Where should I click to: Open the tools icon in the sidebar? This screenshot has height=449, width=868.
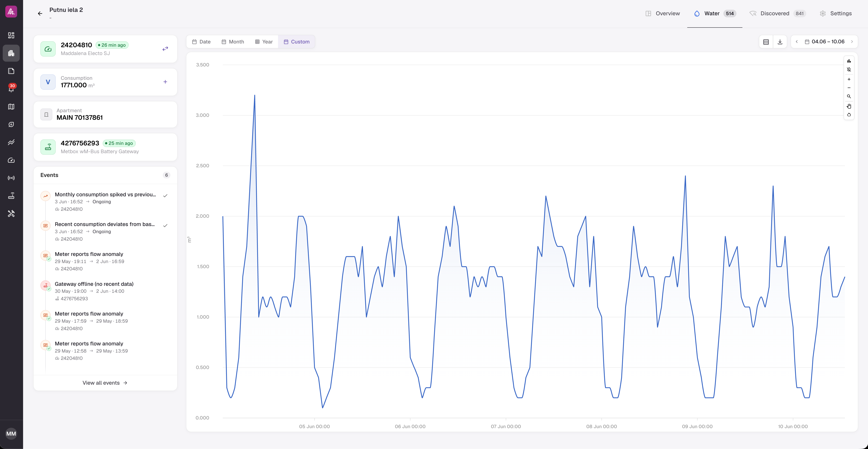[11, 214]
